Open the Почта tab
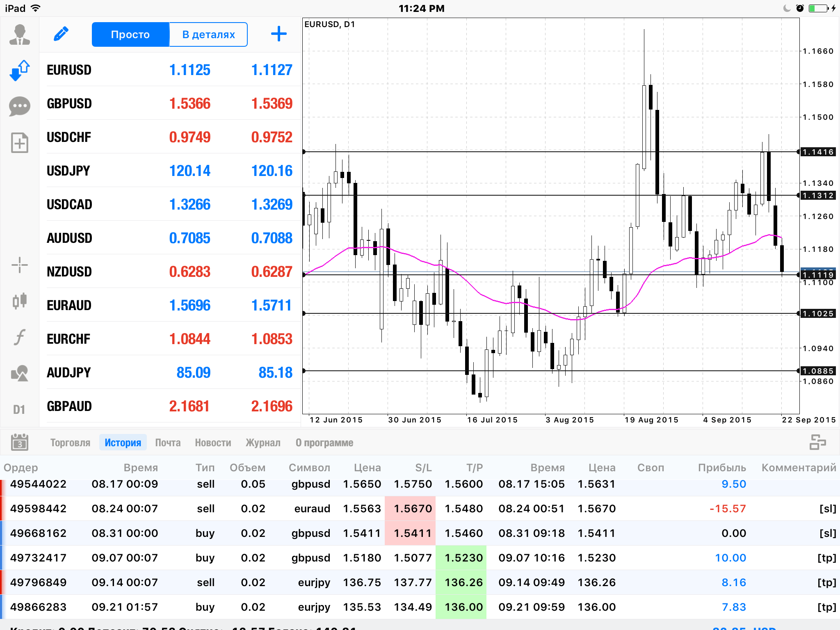 168,443
